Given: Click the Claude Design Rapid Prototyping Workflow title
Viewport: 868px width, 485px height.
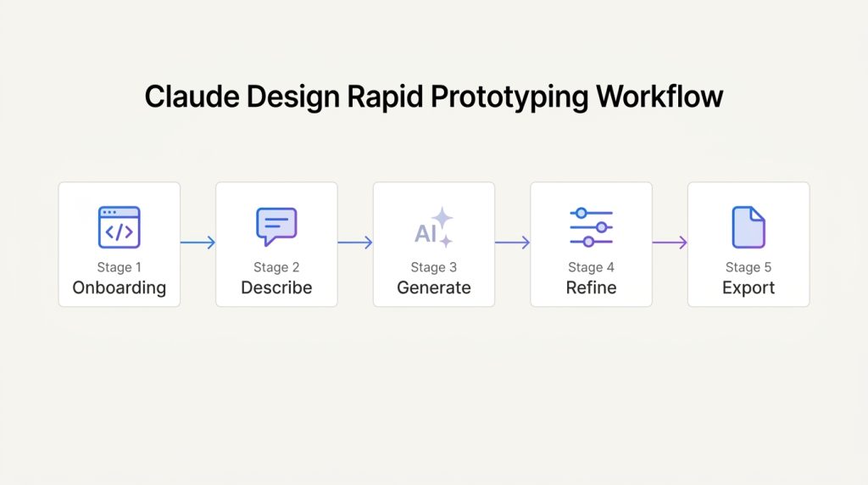Looking at the screenshot, I should pyautogui.click(x=434, y=97).
